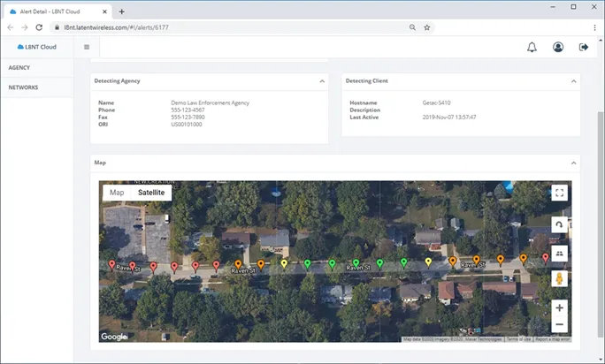
Task: Enter fullscreen map view
Action: point(559,193)
